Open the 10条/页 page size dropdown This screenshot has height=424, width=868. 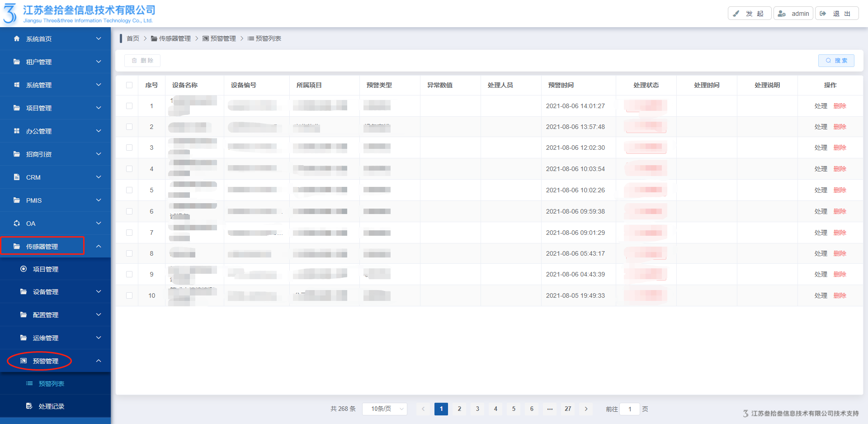[385, 409]
